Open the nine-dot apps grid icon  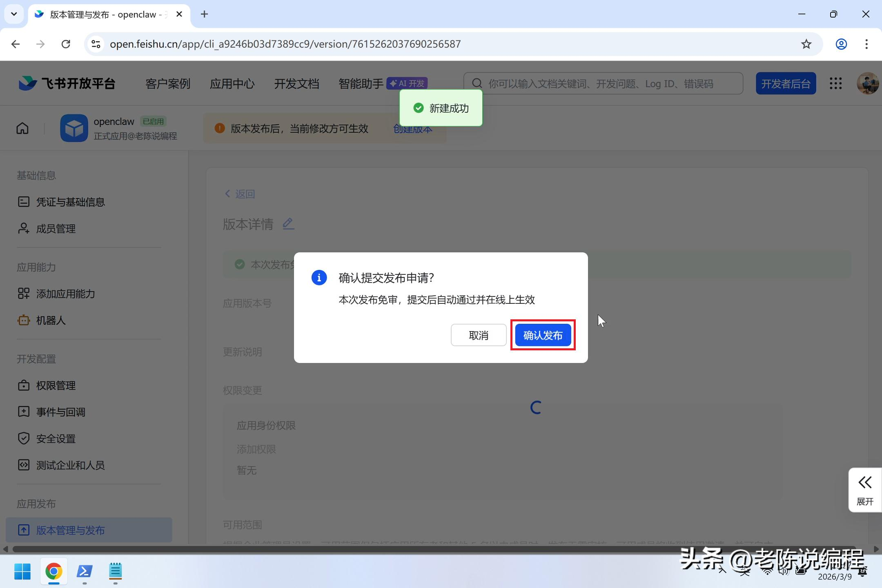(x=835, y=83)
